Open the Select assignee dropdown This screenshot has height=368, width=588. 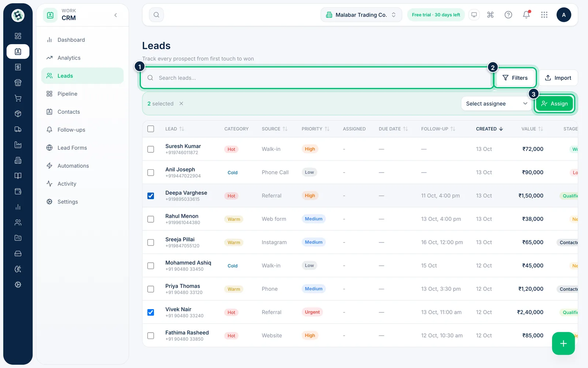(x=496, y=103)
